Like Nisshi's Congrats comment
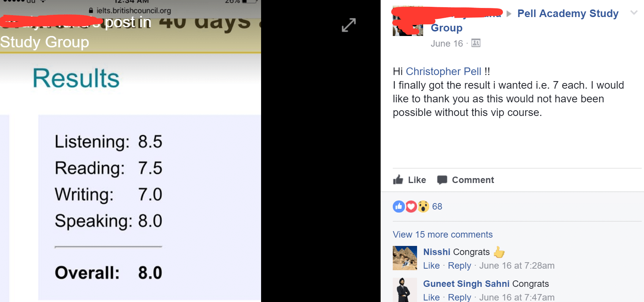Viewport: 644px width, 302px height. [431, 266]
